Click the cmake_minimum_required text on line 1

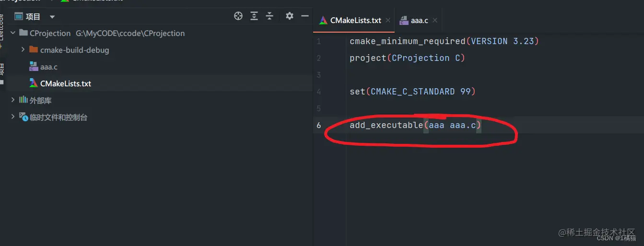click(408, 41)
